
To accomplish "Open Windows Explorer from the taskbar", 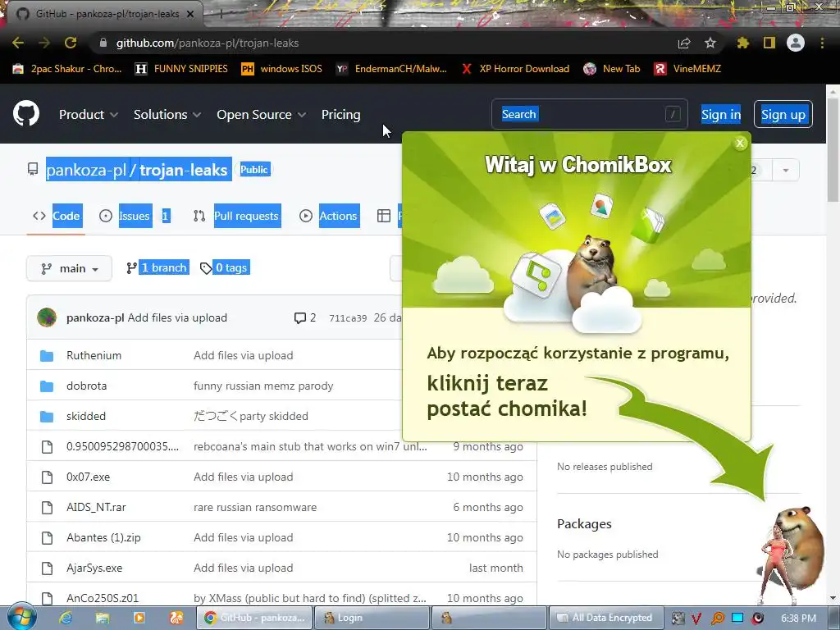I will click(103, 618).
